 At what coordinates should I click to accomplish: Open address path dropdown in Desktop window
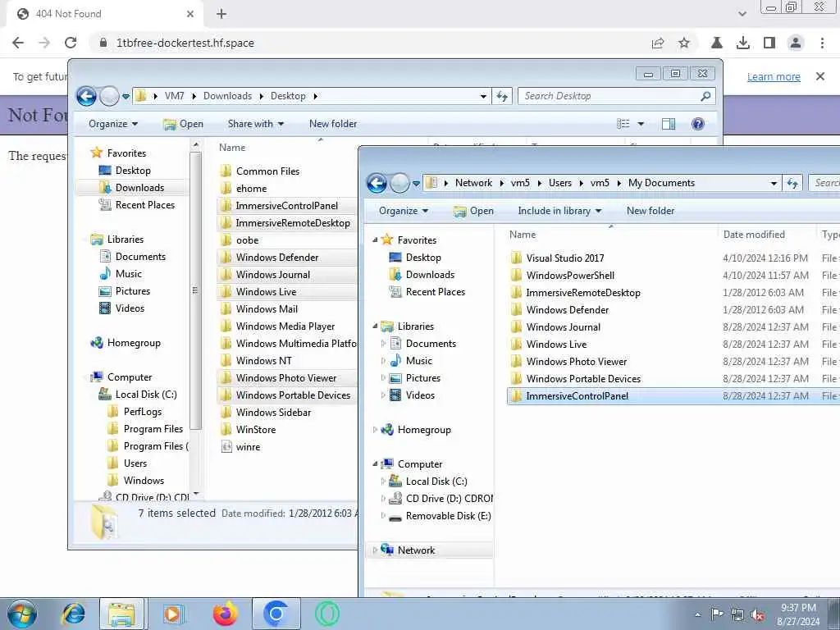click(483, 97)
